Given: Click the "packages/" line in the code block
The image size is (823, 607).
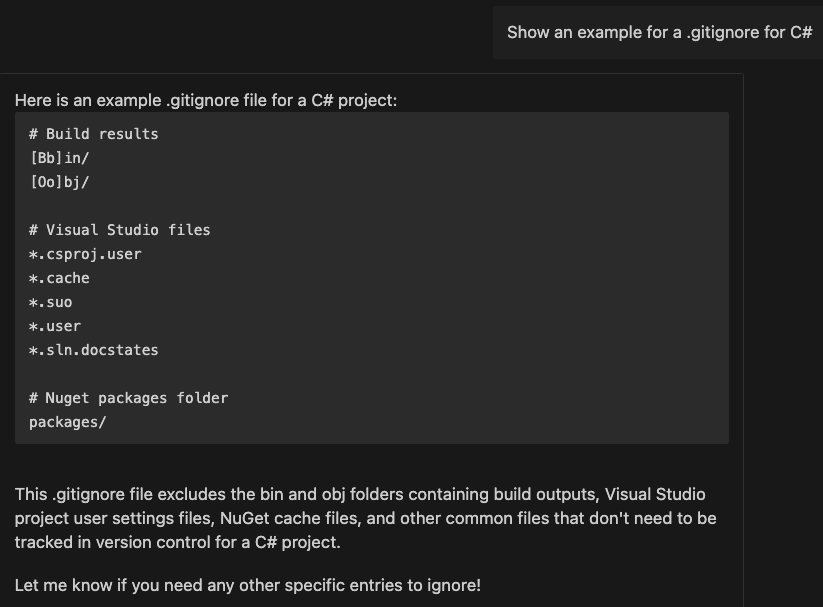Looking at the screenshot, I should click(x=67, y=422).
